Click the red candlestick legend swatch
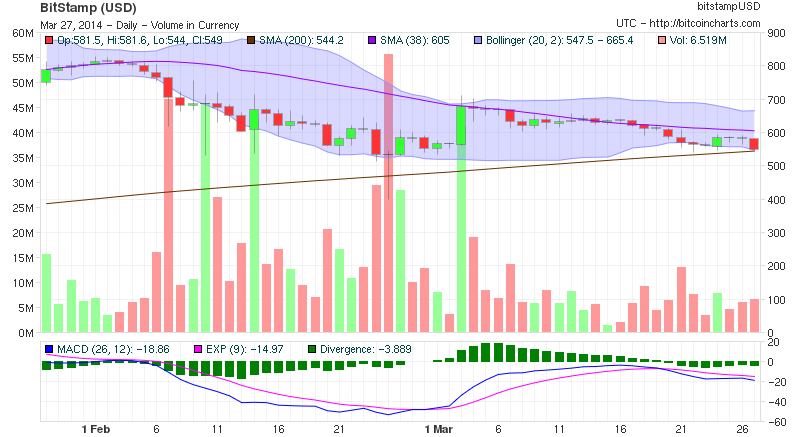 click(x=49, y=40)
